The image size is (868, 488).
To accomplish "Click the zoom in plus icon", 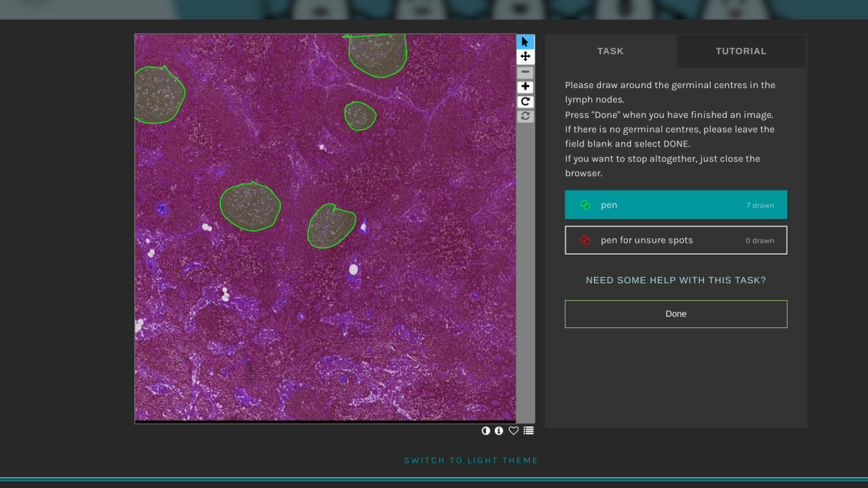I will tap(526, 87).
